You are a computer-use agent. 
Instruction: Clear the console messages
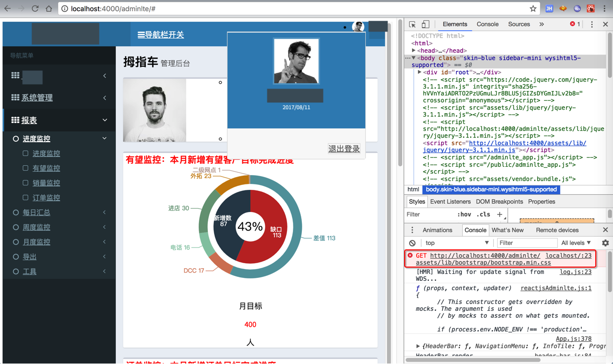point(413,243)
